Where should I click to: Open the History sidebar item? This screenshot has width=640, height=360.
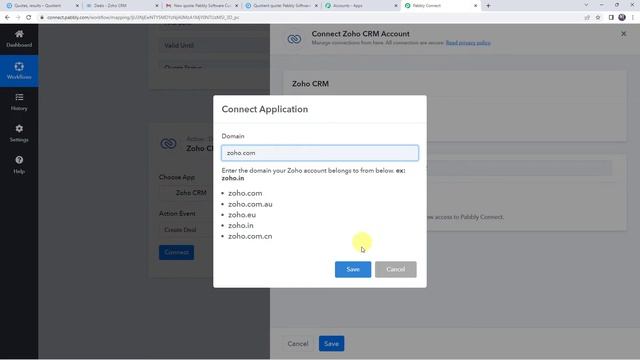[19, 102]
